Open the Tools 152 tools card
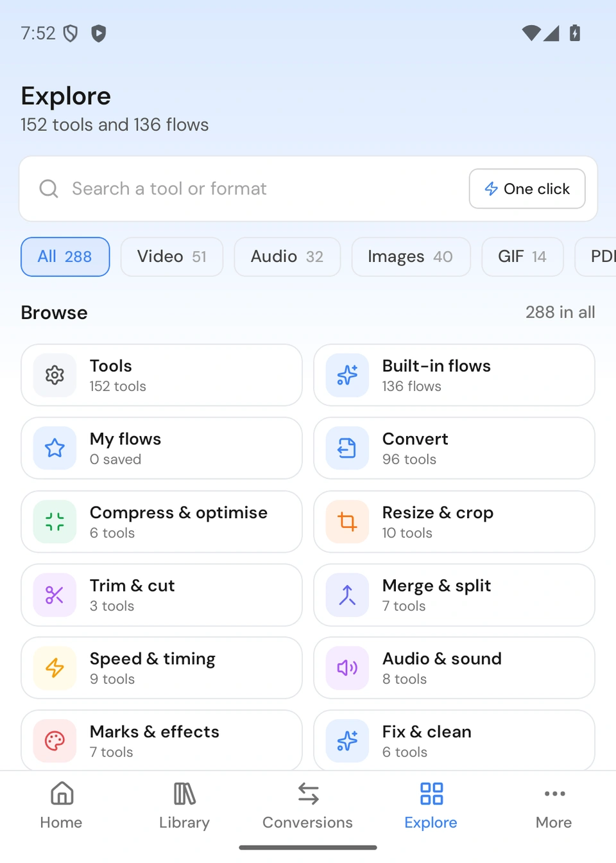The image size is (616, 863). (162, 375)
